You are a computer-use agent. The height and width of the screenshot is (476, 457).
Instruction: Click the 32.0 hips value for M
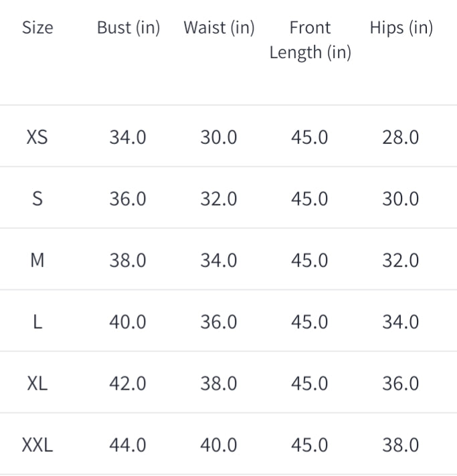pos(401,260)
